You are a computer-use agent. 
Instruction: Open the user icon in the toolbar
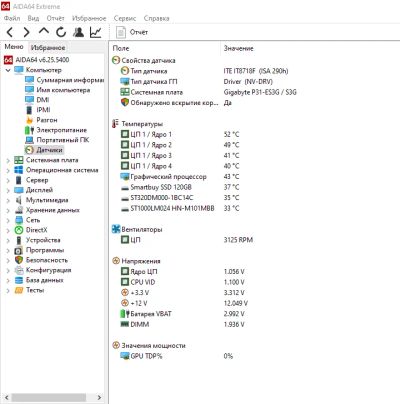coord(79,32)
